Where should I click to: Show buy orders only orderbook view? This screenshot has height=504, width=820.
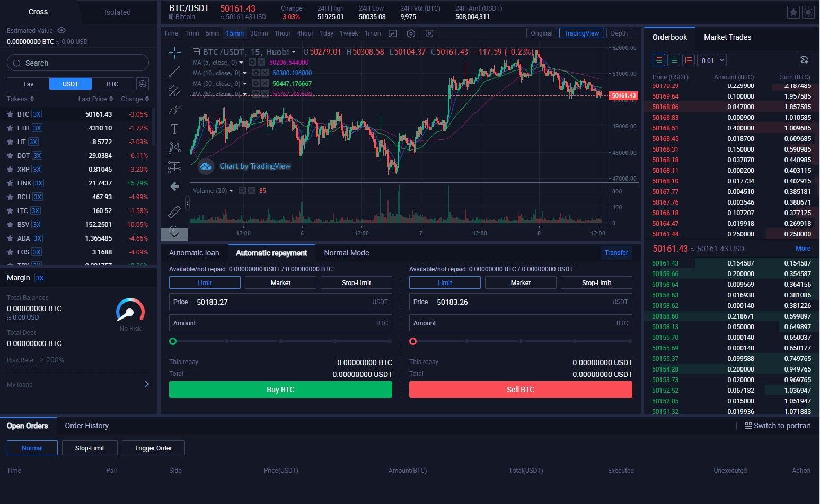[x=674, y=60]
